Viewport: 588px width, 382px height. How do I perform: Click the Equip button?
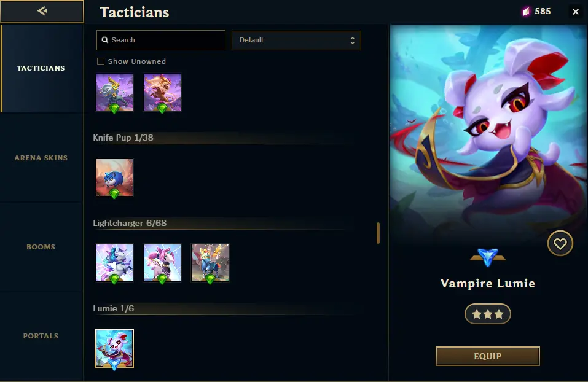pyautogui.click(x=487, y=356)
